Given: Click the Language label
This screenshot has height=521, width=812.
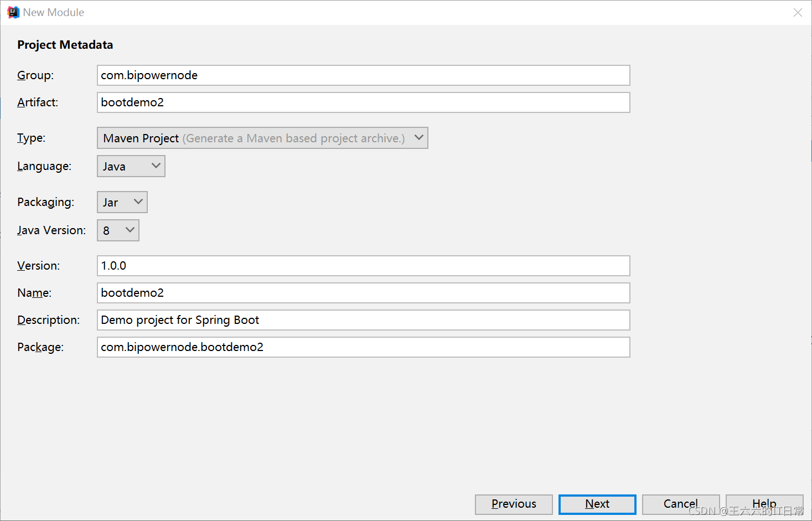Looking at the screenshot, I should pyautogui.click(x=44, y=166).
